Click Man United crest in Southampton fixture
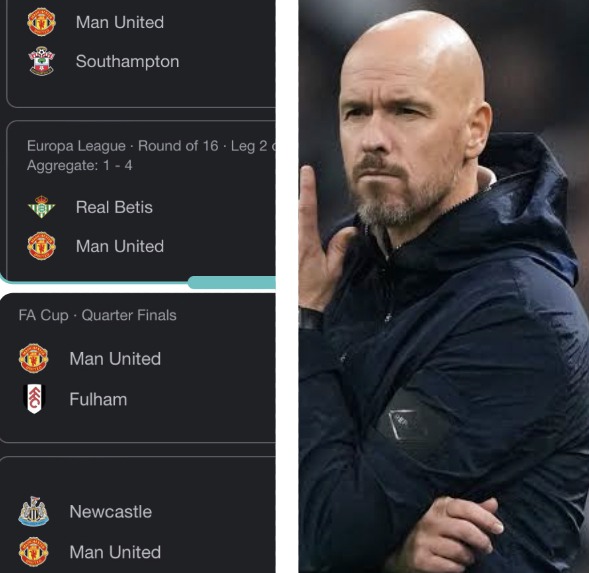The height and width of the screenshot is (573, 589). [x=42, y=22]
